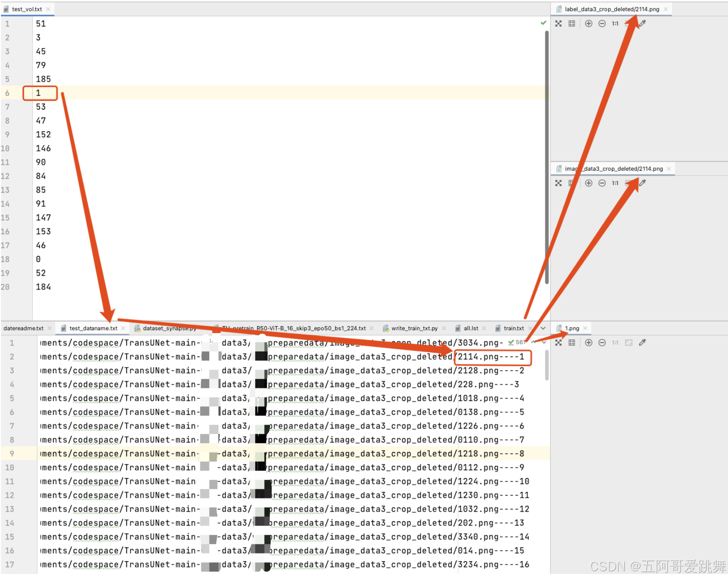Switch to datereadme.txt tab

pyautogui.click(x=23, y=328)
